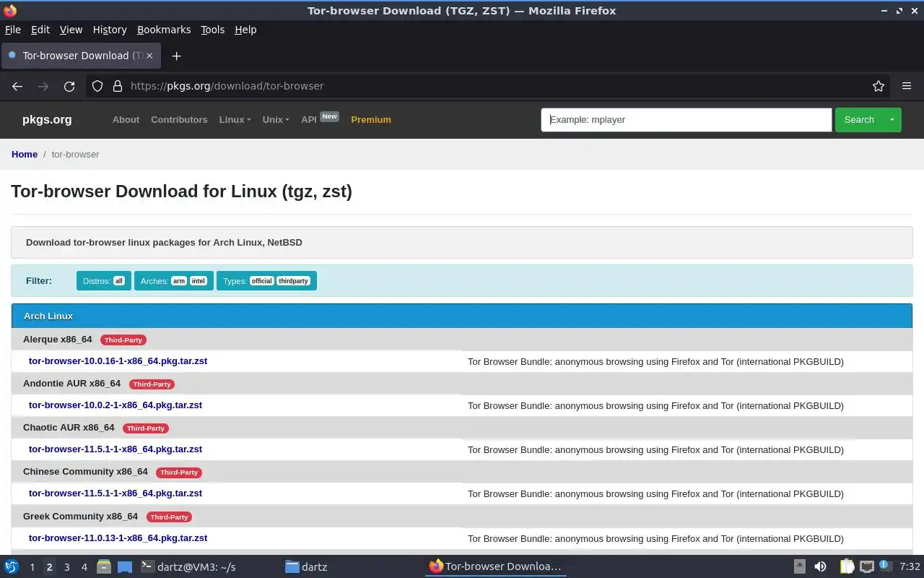924x578 pixels.
Task: Open the clipboard manager tray icon
Action: coord(847,566)
